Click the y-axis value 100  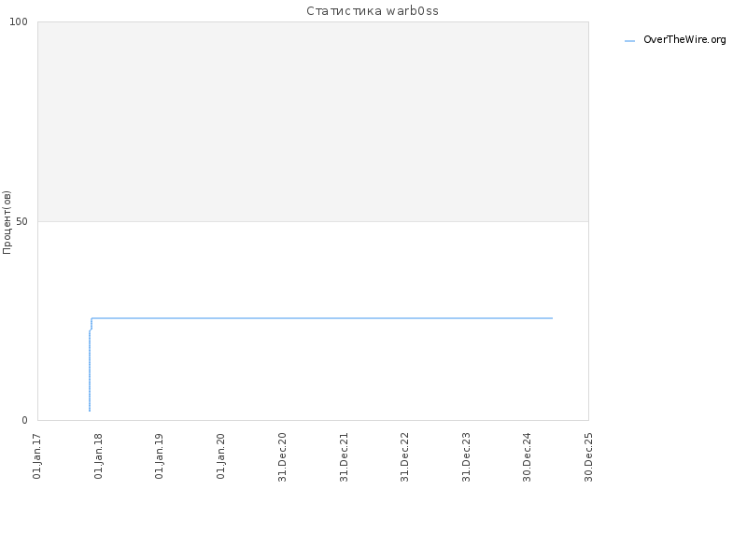coord(19,21)
